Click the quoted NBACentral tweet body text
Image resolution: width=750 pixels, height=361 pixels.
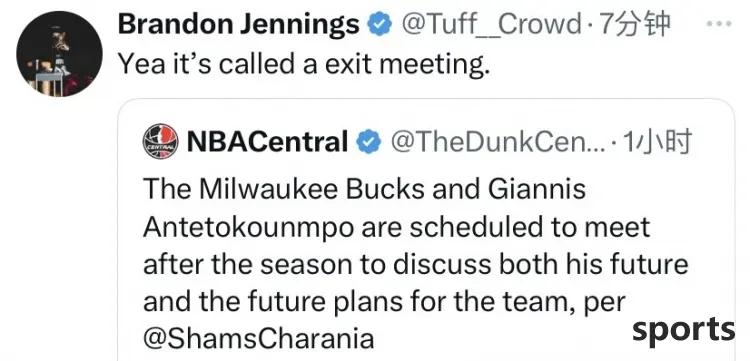click(x=415, y=264)
